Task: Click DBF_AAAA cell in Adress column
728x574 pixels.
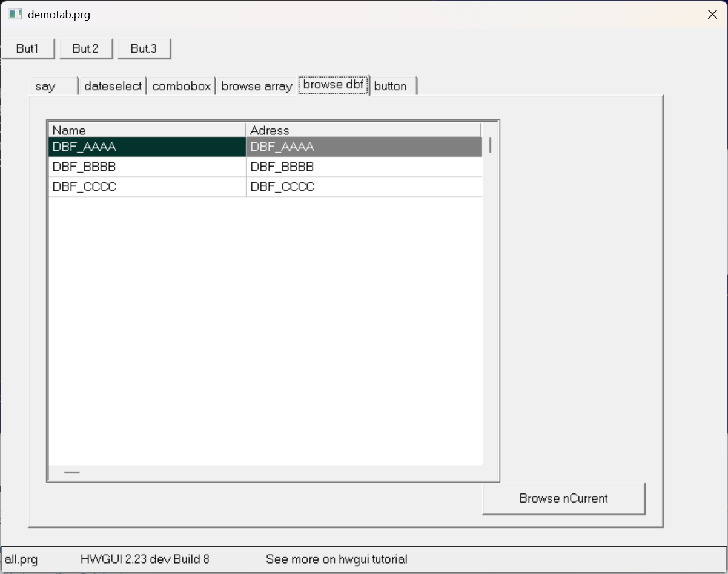Action: pos(363,147)
